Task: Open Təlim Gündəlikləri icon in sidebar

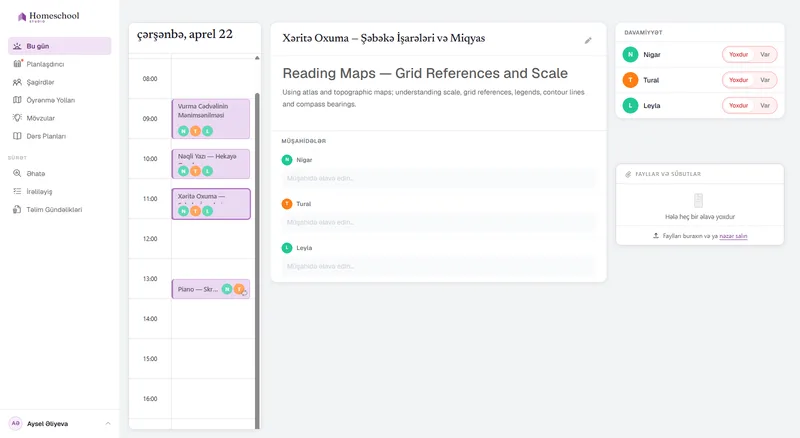Action: pyautogui.click(x=17, y=209)
